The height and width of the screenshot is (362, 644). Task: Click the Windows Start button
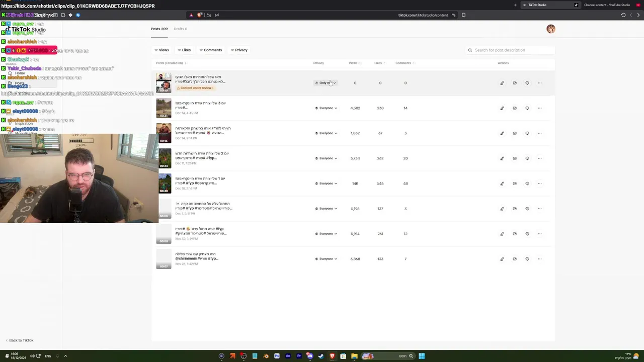click(422, 356)
